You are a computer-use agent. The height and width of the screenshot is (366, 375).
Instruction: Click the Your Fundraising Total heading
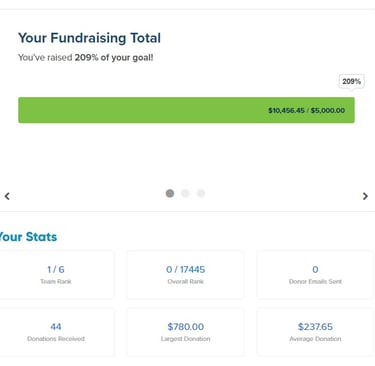pos(89,38)
